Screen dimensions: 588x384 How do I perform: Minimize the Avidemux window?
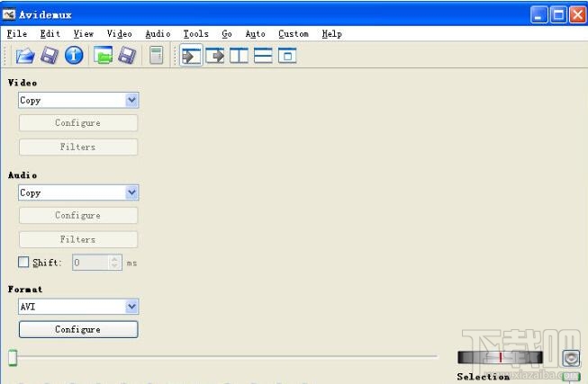[538, 15]
